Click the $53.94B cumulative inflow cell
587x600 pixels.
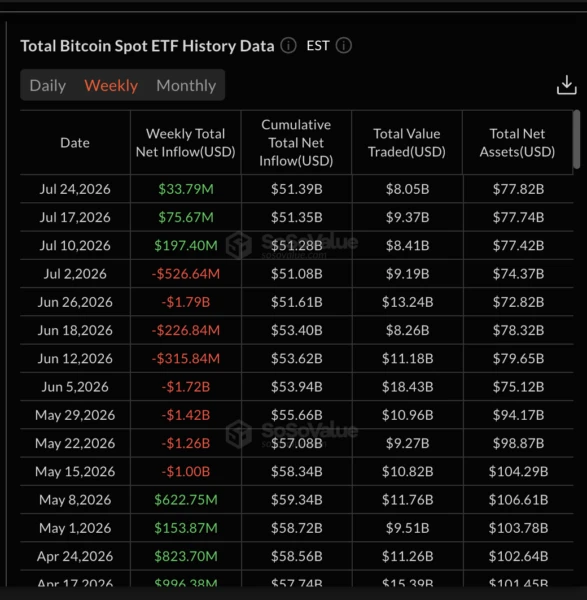click(x=297, y=387)
